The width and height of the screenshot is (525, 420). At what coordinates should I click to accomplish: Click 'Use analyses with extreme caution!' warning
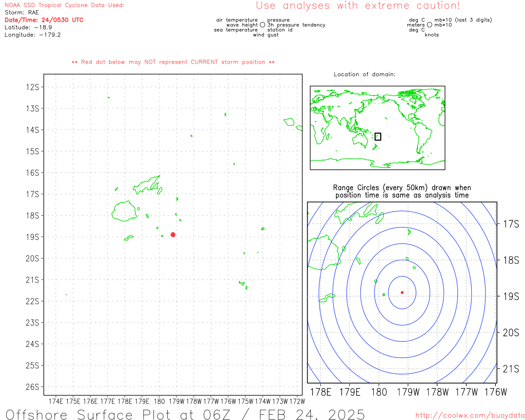click(x=358, y=6)
